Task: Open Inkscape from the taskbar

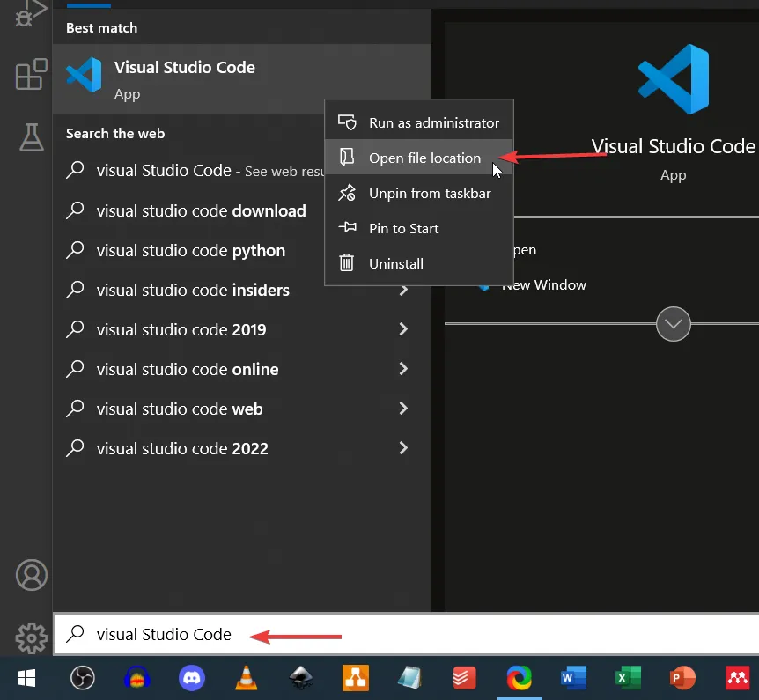Action: point(300,678)
